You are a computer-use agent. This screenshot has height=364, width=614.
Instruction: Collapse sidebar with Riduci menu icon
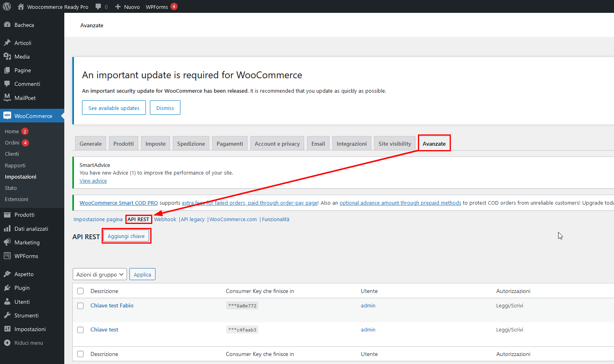(7, 343)
